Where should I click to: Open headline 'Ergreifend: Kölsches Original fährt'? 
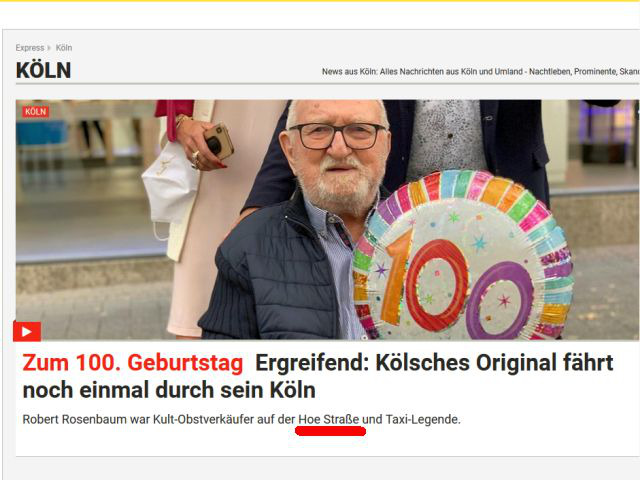[x=434, y=362]
